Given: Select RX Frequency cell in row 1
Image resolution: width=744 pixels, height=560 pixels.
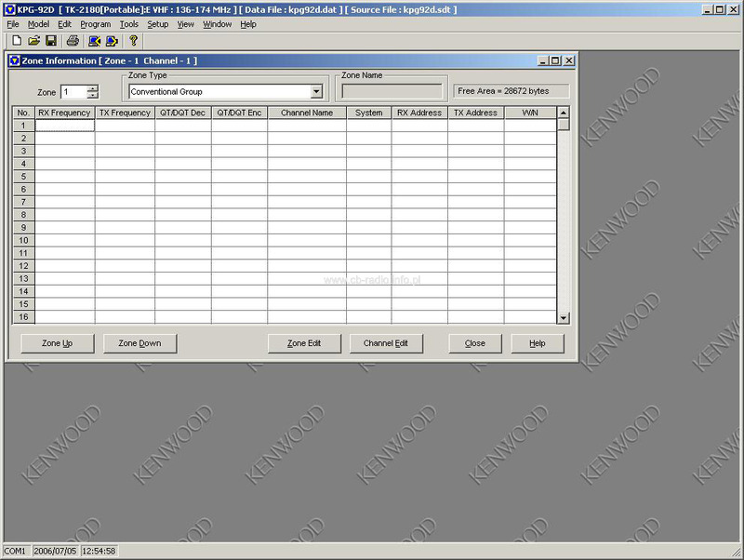Looking at the screenshot, I should [x=64, y=126].
